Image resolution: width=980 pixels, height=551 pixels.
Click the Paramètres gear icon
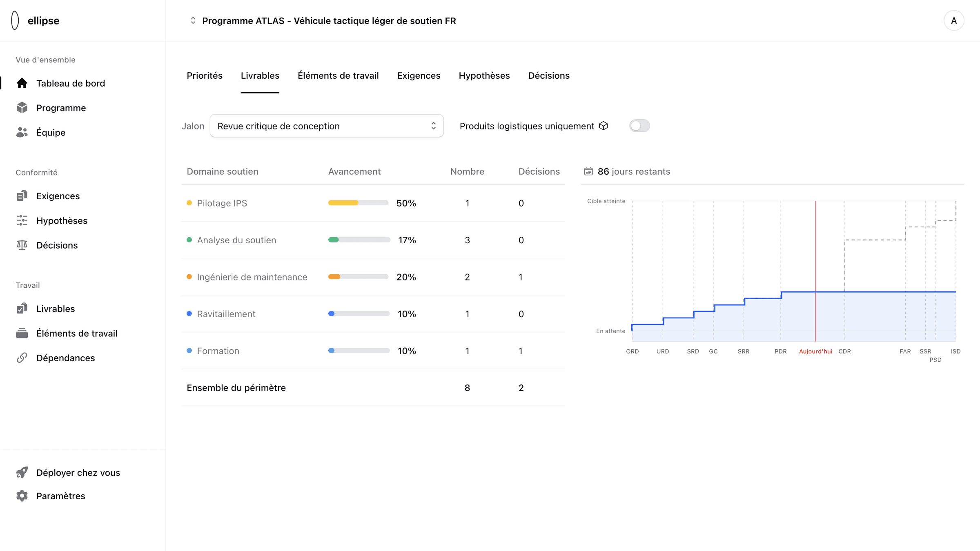pos(22,495)
